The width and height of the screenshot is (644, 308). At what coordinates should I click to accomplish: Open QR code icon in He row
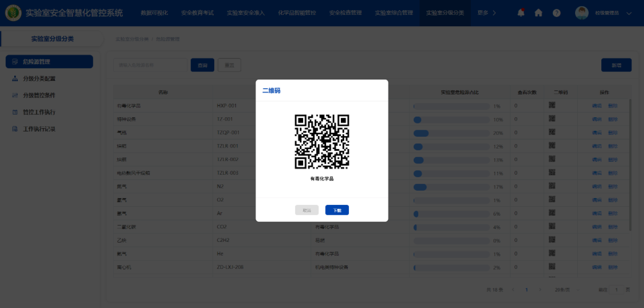[552, 253]
